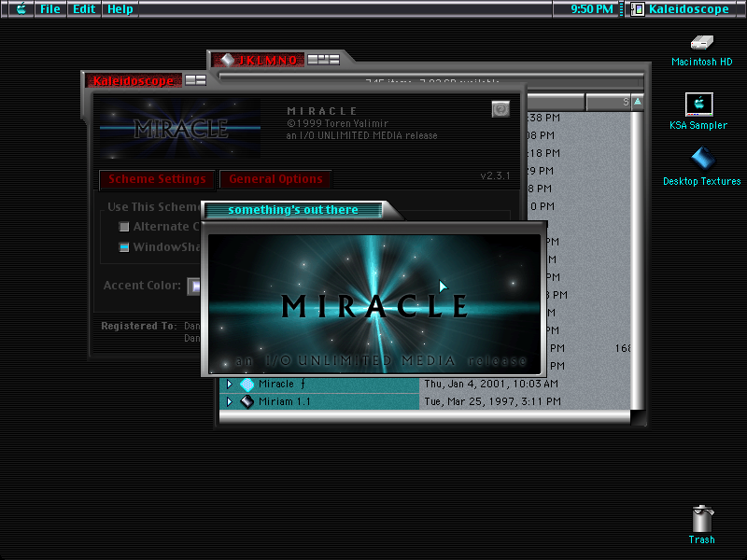Switch to the General Options tab
Screen dimensions: 747x560
point(275,179)
